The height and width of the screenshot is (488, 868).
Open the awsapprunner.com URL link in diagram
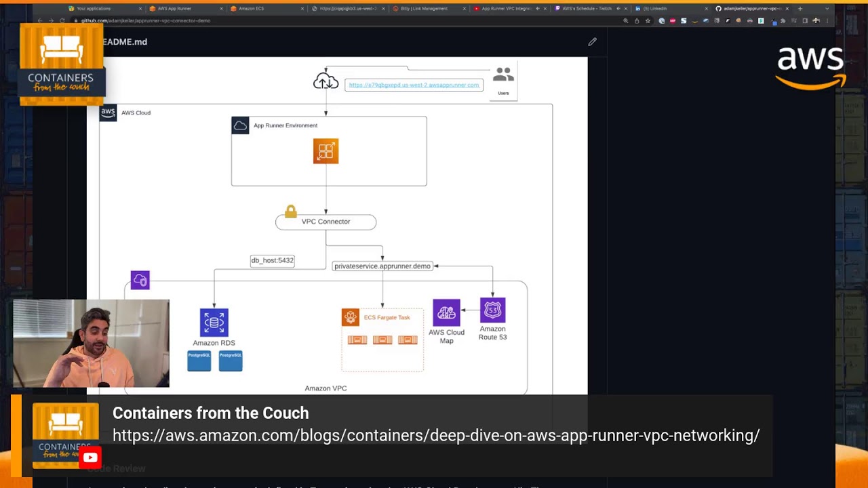(x=414, y=85)
